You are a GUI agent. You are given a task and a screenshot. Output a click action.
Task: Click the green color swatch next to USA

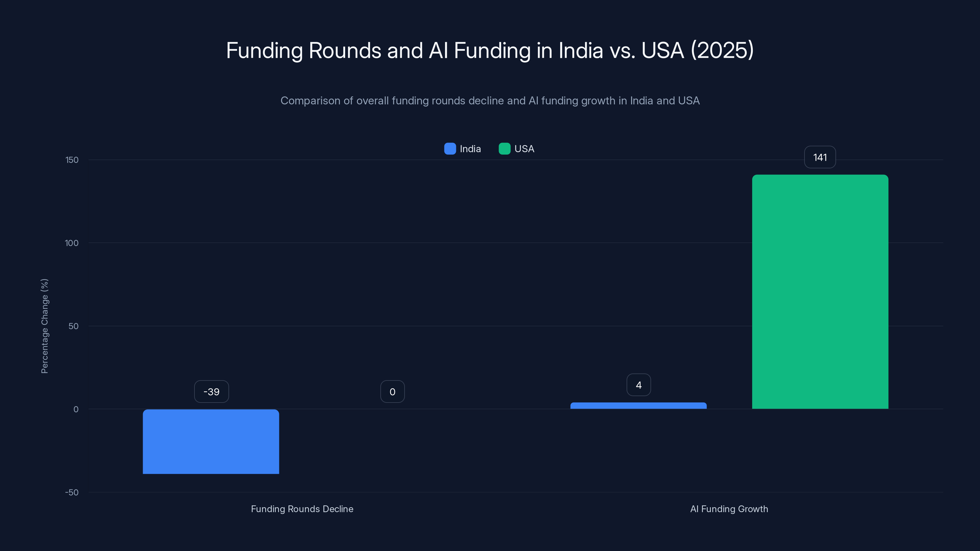[505, 149]
